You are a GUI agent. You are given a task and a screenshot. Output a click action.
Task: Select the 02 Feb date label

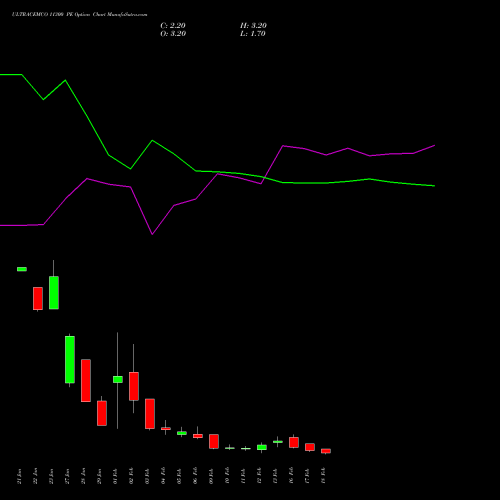click(x=131, y=476)
